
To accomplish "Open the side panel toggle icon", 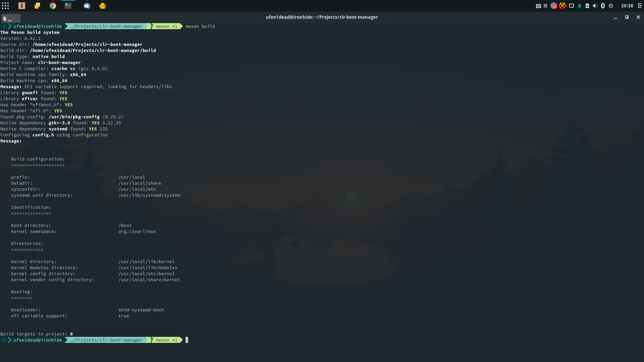I will pos(640,6).
